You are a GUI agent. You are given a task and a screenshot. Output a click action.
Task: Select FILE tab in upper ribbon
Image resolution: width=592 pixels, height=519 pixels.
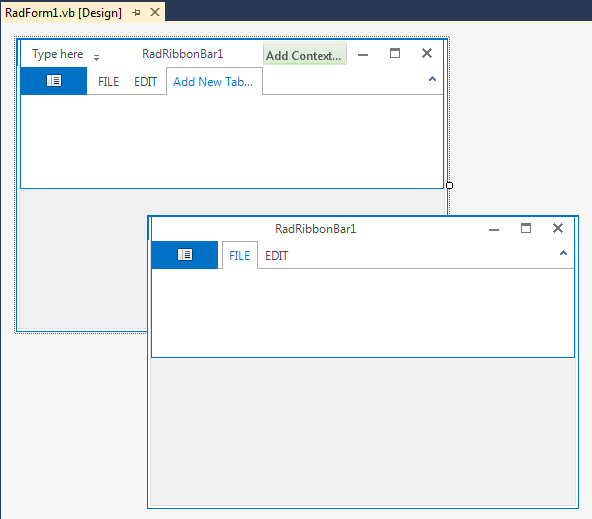tap(108, 82)
